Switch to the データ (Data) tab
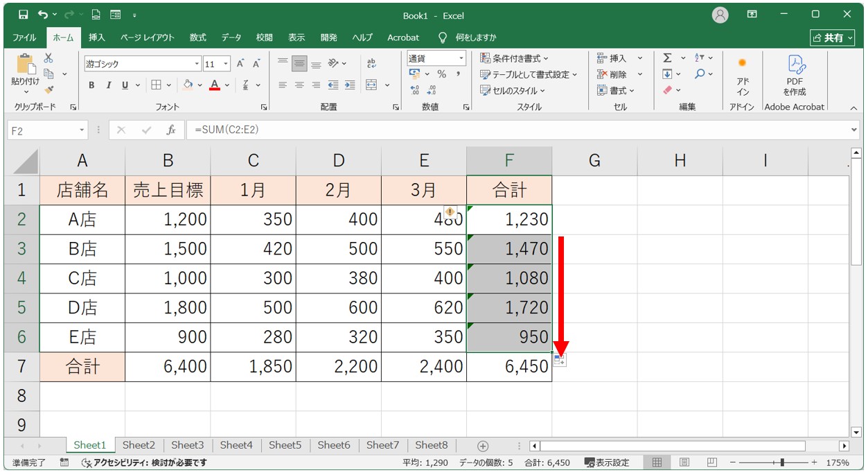The width and height of the screenshot is (868, 475). [x=231, y=37]
